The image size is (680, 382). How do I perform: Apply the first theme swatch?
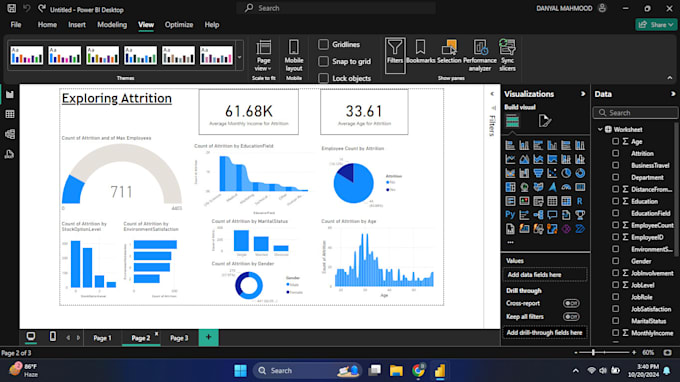(26, 56)
